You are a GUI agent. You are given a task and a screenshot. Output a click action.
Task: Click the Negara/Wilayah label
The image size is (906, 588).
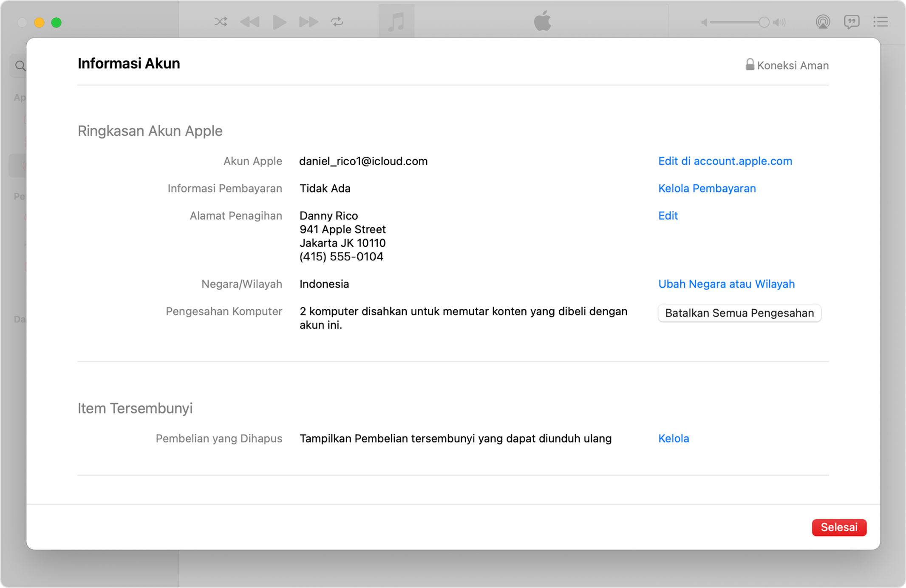pyautogui.click(x=242, y=284)
